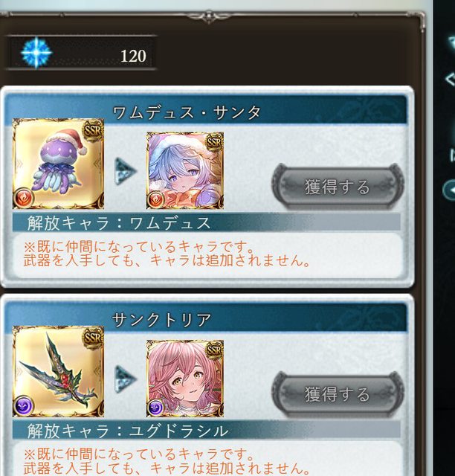Click the arrow between サンクトリア weapon and ユグドラシル

tap(126, 379)
